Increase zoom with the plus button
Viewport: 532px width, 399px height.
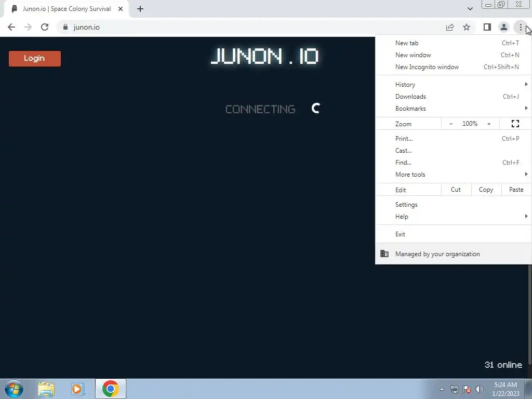pos(489,124)
